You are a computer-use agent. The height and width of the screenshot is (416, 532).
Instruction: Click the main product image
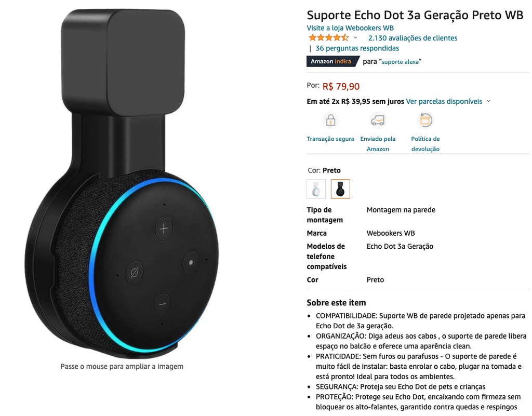click(122, 183)
